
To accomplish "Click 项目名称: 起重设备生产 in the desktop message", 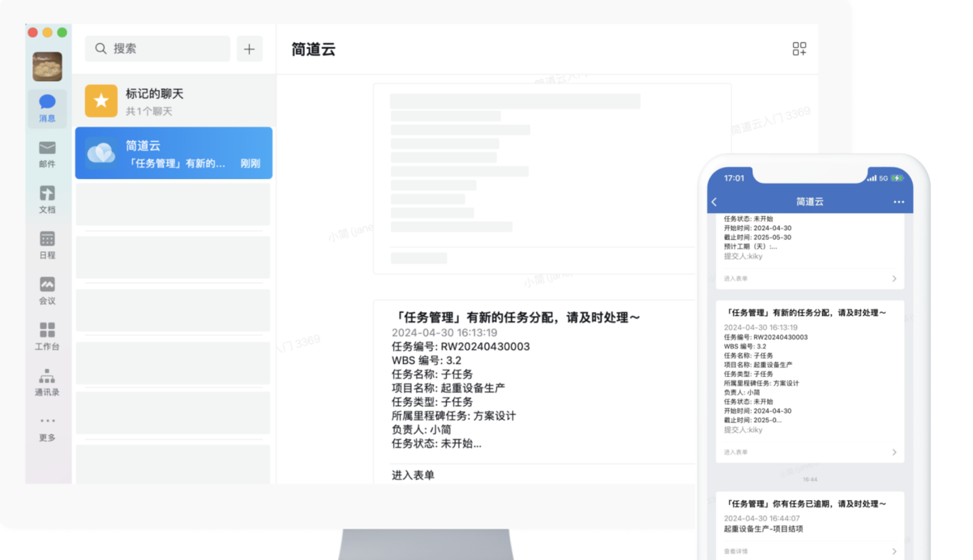I will pos(448,388).
